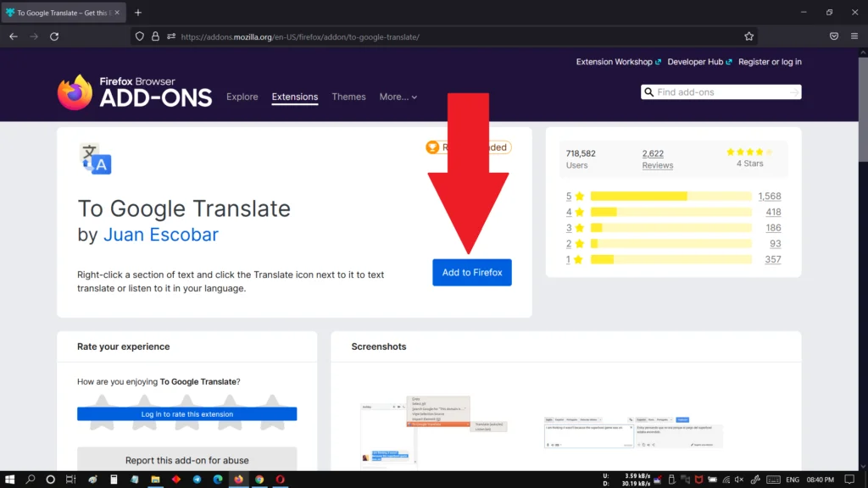Open Extension Workshop link
Viewport: 868px width, 488px height.
tap(618, 62)
